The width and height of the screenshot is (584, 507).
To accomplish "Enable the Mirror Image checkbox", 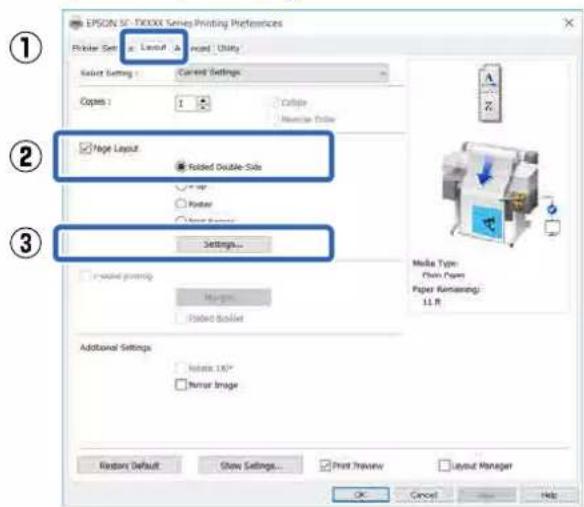I will 181,384.
